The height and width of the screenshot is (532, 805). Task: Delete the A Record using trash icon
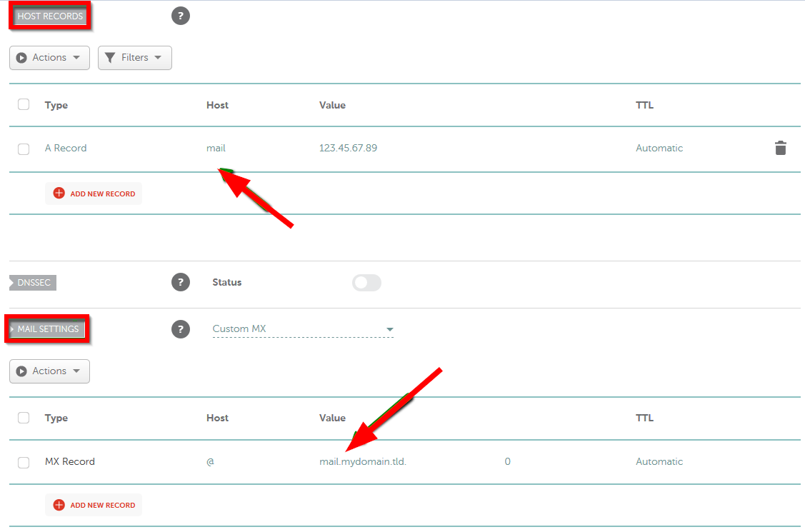click(x=780, y=149)
